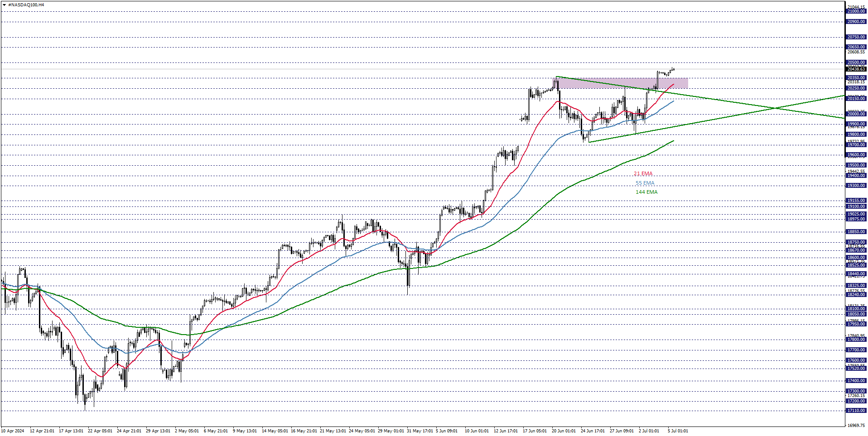The image size is (868, 436).
Task: Click the 17800.00 price level label
Action: [856, 340]
